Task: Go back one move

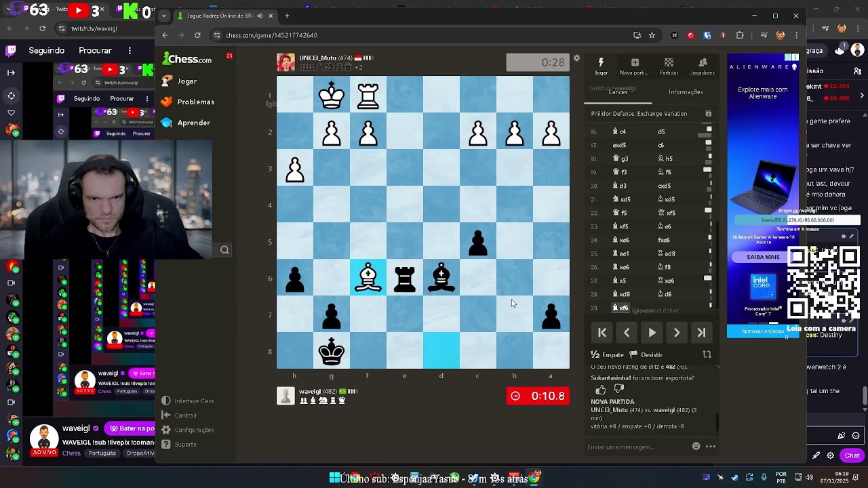Action: click(627, 333)
